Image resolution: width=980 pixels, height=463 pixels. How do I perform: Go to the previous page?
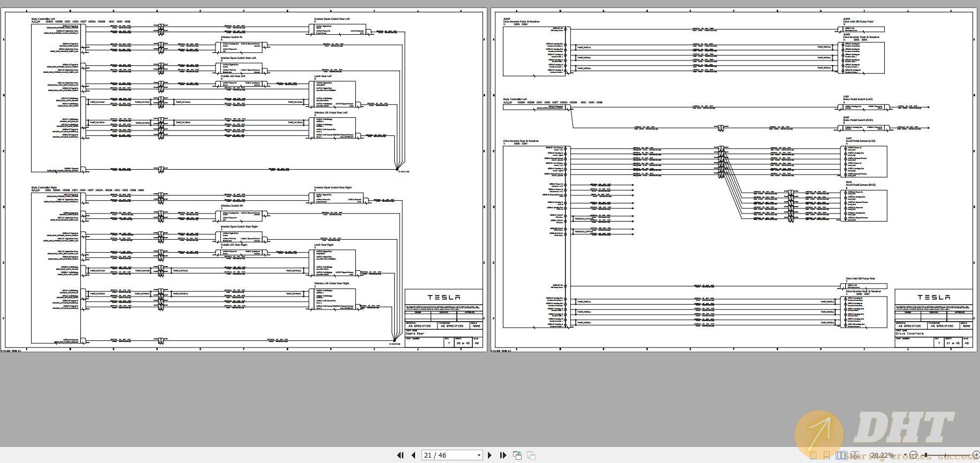pos(414,455)
